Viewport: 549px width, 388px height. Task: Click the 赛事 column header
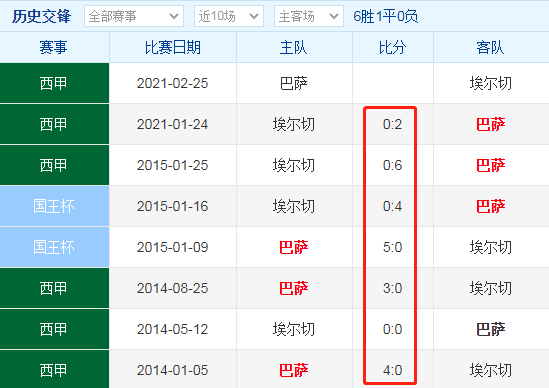point(53,47)
